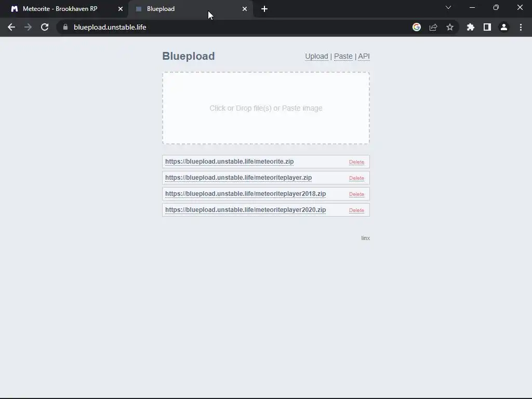Open the Extensions puzzle icon

tap(471, 27)
